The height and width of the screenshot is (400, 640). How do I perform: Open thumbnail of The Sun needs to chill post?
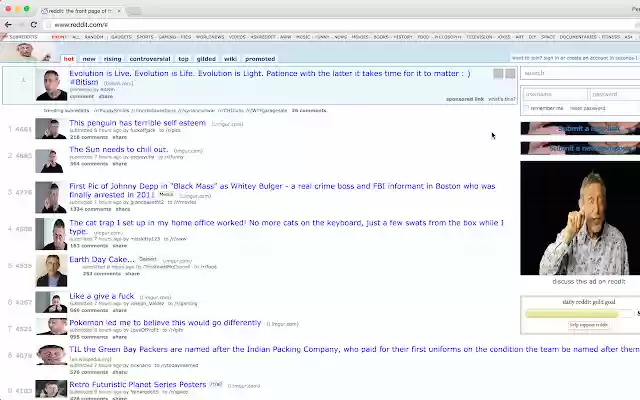click(x=51, y=161)
